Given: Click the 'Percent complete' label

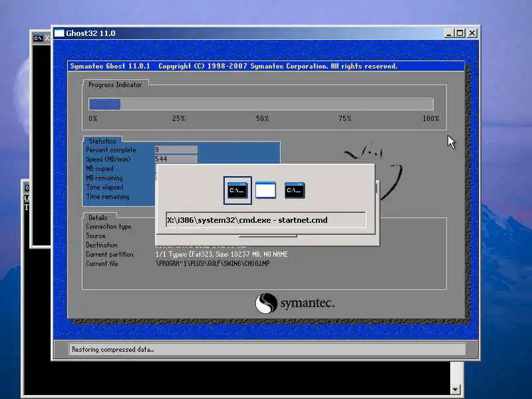Looking at the screenshot, I should pyautogui.click(x=110, y=150).
